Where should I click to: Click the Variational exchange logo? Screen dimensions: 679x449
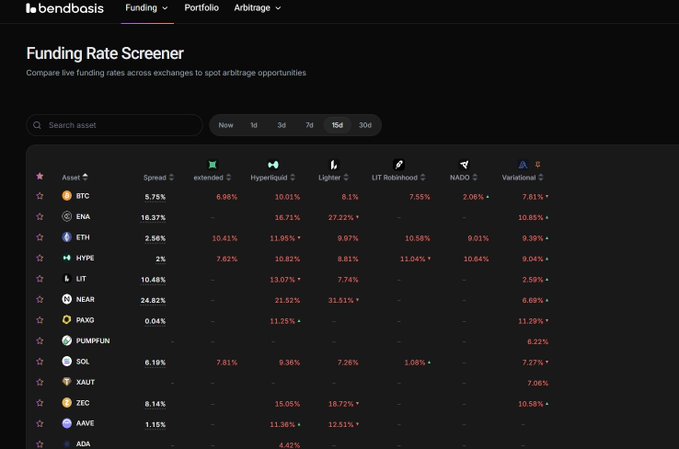523,165
